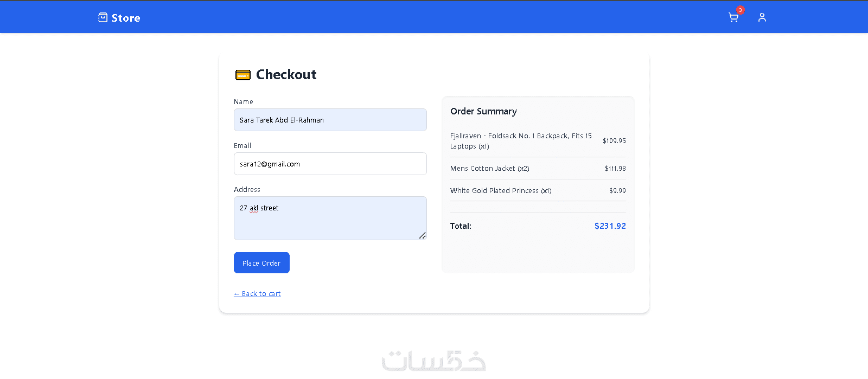
Task: Select the Mens Cotton Jacket line item
Action: coord(489,169)
